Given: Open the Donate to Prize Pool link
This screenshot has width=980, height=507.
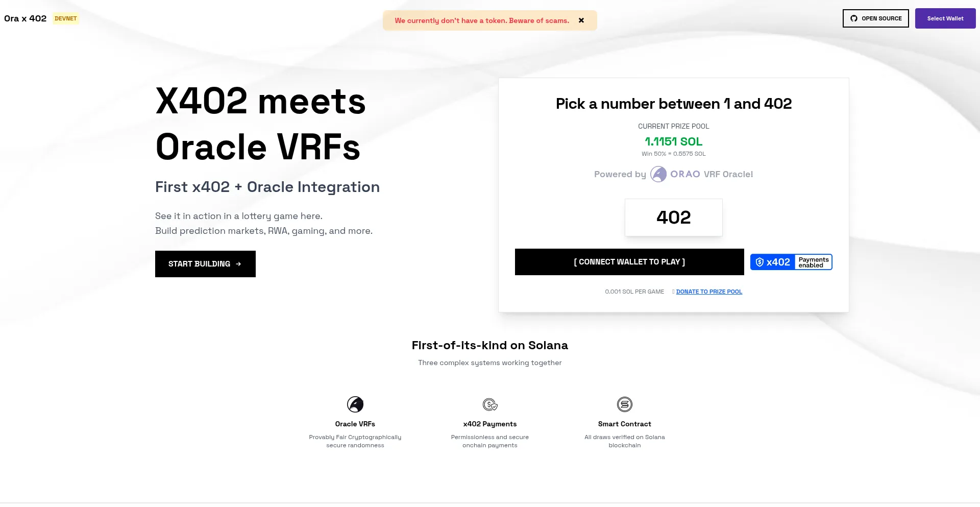Looking at the screenshot, I should 709,292.
